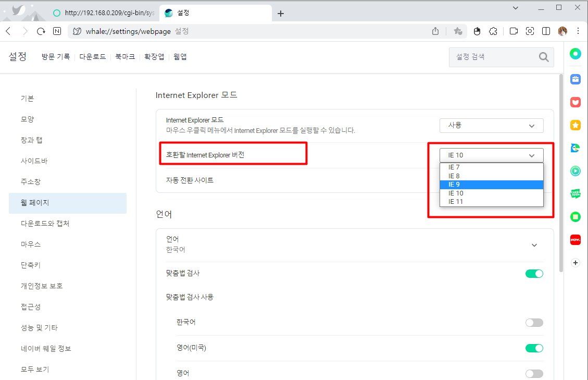This screenshot has height=380, width=588.
Task: Open the green play sidebar icon
Action: pos(576,171)
